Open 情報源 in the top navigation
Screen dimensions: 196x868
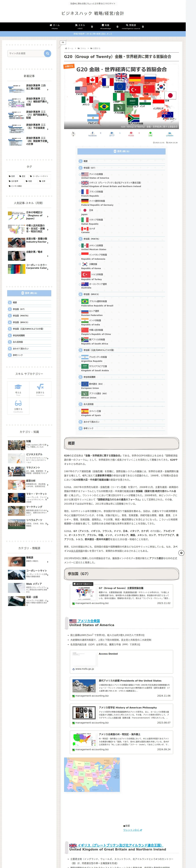tap(131, 27)
